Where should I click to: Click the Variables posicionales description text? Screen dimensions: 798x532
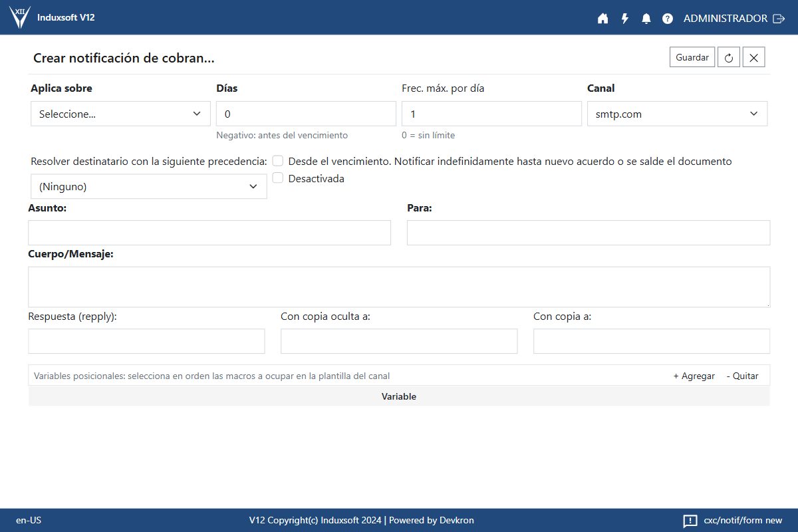tap(211, 376)
